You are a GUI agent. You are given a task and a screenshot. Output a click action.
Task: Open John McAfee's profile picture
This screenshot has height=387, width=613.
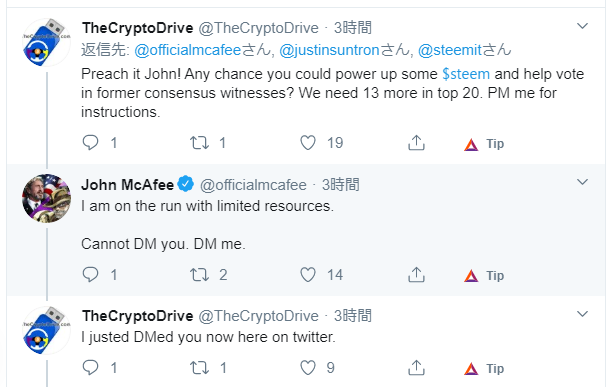pos(47,199)
